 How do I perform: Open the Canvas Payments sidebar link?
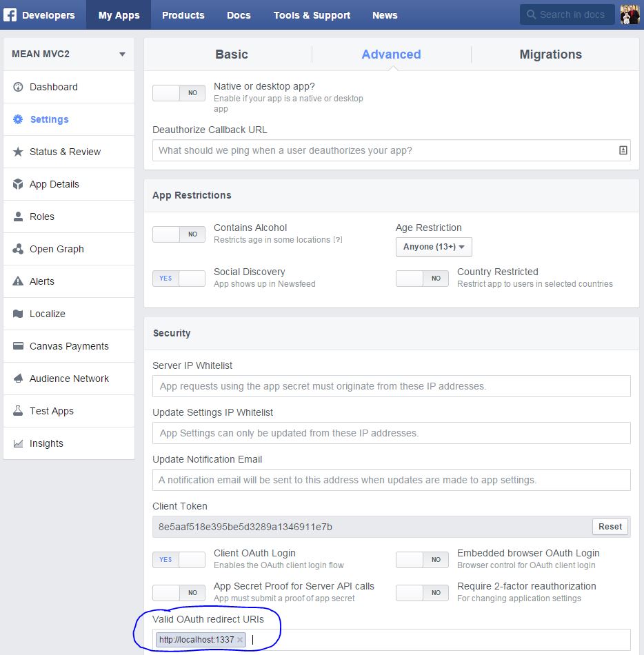click(x=69, y=346)
